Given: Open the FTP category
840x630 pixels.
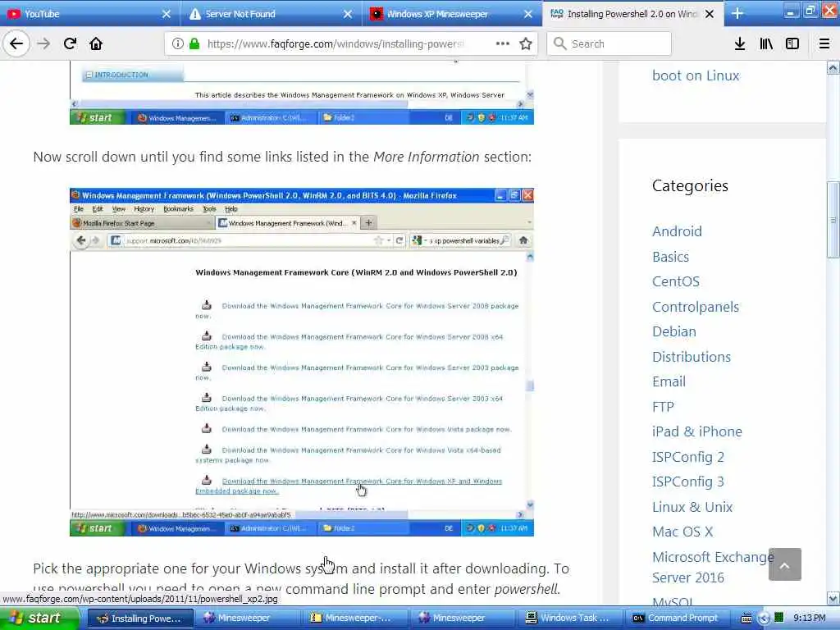Looking at the screenshot, I should 663,407.
